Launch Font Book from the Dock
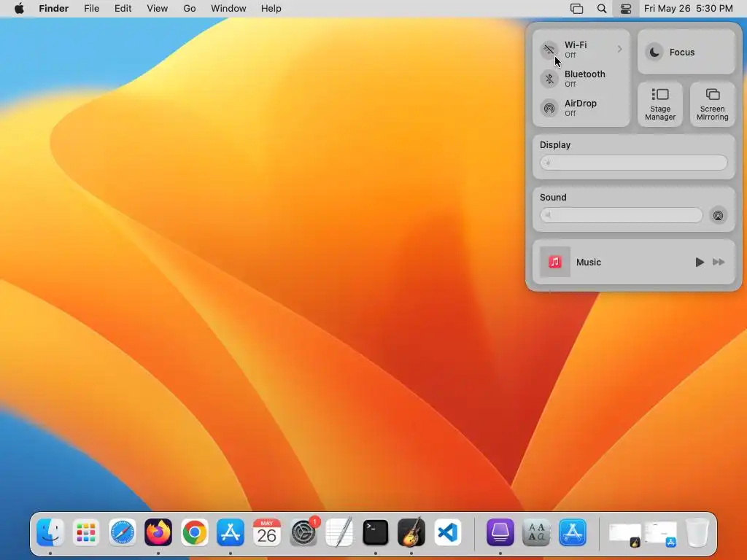747x560 pixels. pos(536,532)
